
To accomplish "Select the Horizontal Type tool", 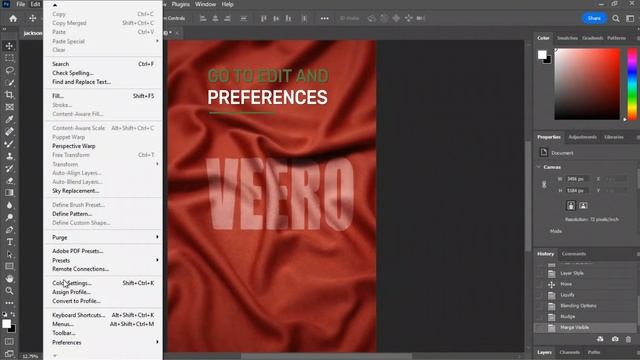I will 9,242.
